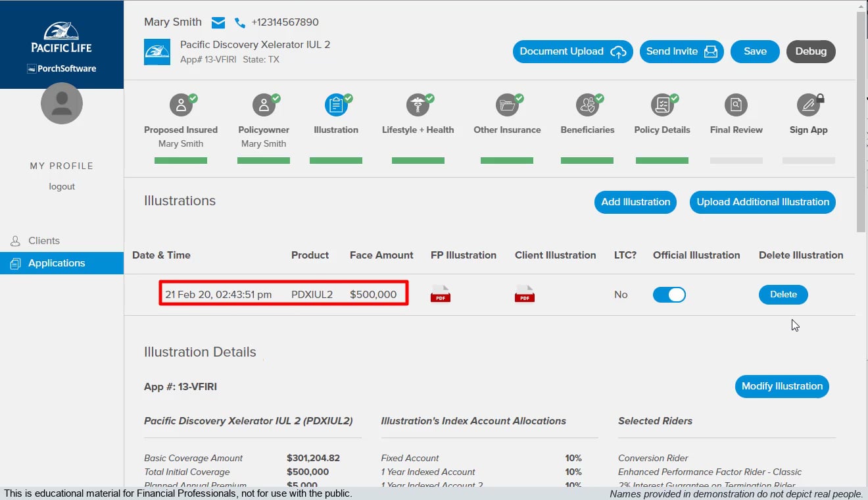Click the Sign App progress bar
The height and width of the screenshot is (500, 868).
point(809,161)
